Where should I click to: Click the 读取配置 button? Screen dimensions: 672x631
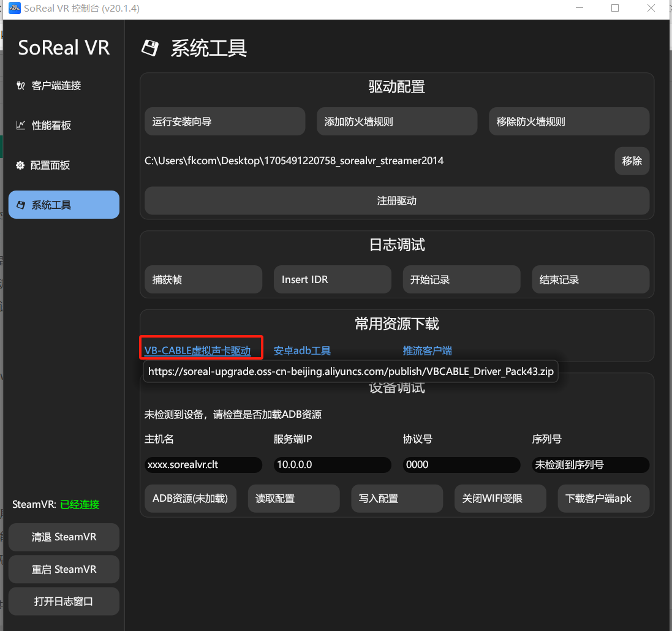(293, 499)
